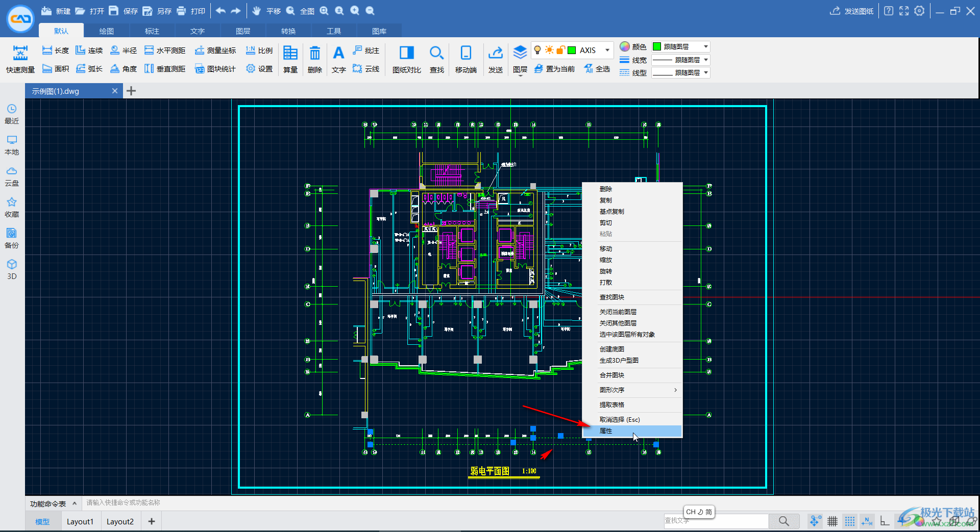This screenshot has height=532, width=980.
Task: Add a new drawing tab with plus
Action: pyautogui.click(x=131, y=91)
